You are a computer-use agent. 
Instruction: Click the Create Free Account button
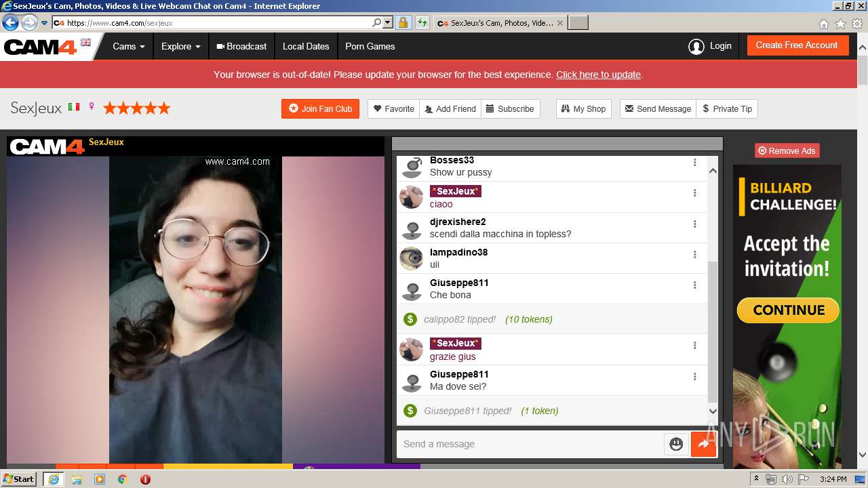click(797, 45)
